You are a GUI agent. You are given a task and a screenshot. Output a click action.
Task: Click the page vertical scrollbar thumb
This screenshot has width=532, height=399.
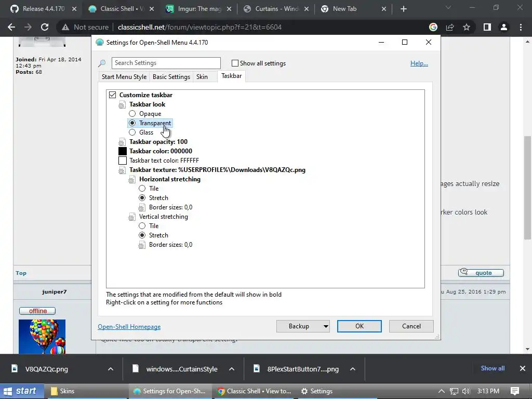click(x=527, y=188)
